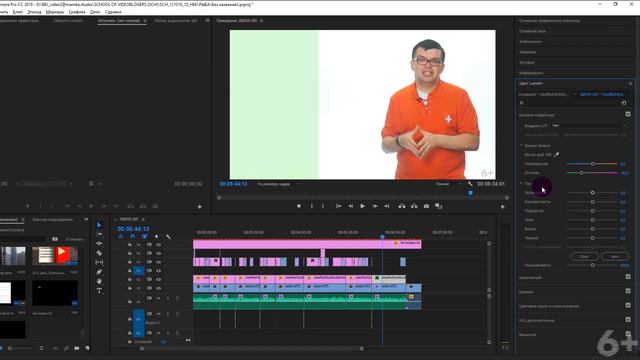Click Mark In in the Program monitor
This screenshot has width=640, height=360.
coord(311,207)
